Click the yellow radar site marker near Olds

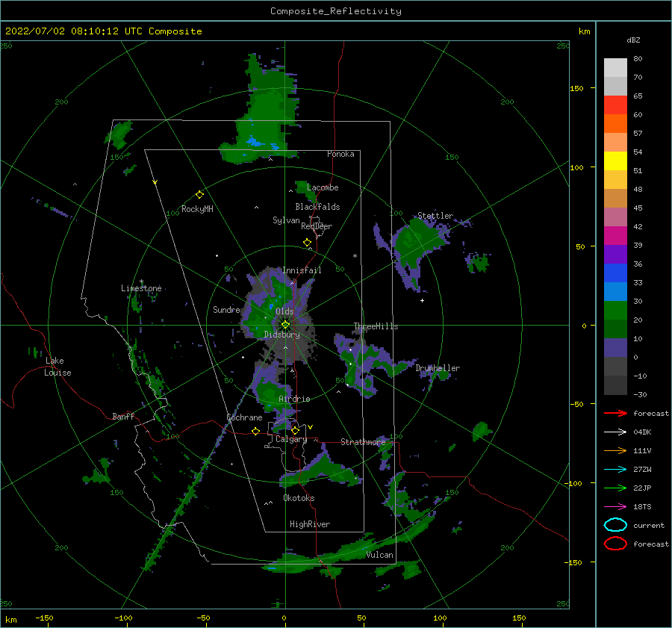click(x=285, y=325)
